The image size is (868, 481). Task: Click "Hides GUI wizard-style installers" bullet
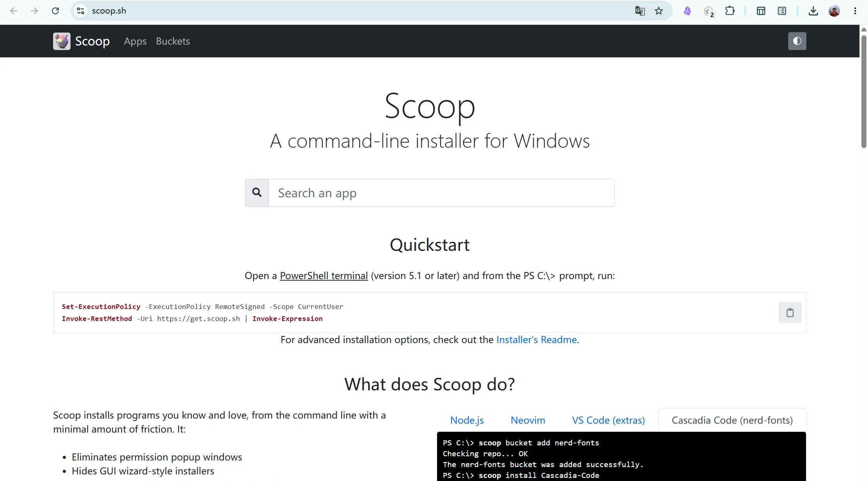pos(143,471)
